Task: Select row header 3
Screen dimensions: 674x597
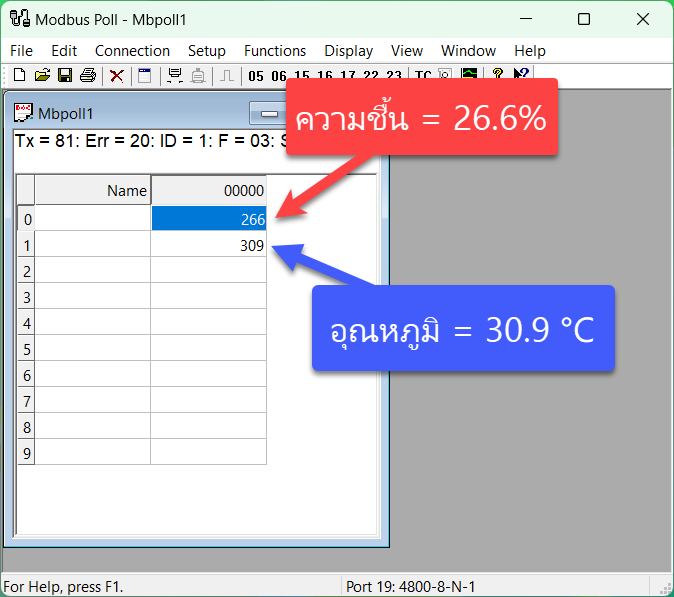Action: pyautogui.click(x=26, y=297)
